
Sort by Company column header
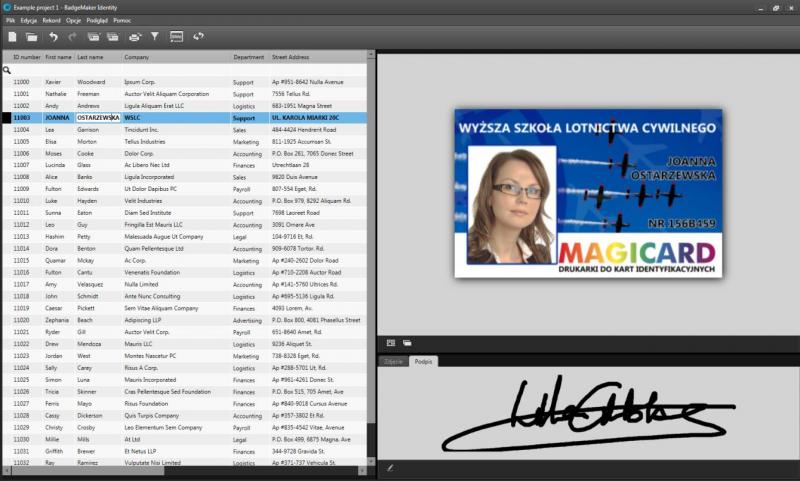point(176,57)
